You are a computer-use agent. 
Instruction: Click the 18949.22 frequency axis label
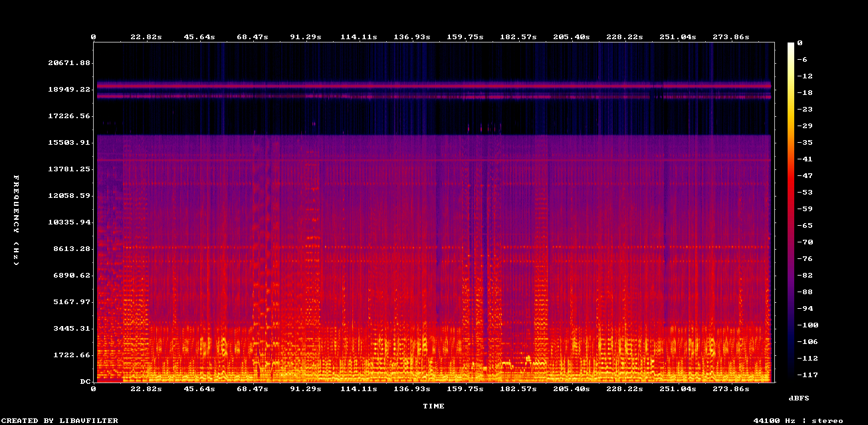pos(70,90)
